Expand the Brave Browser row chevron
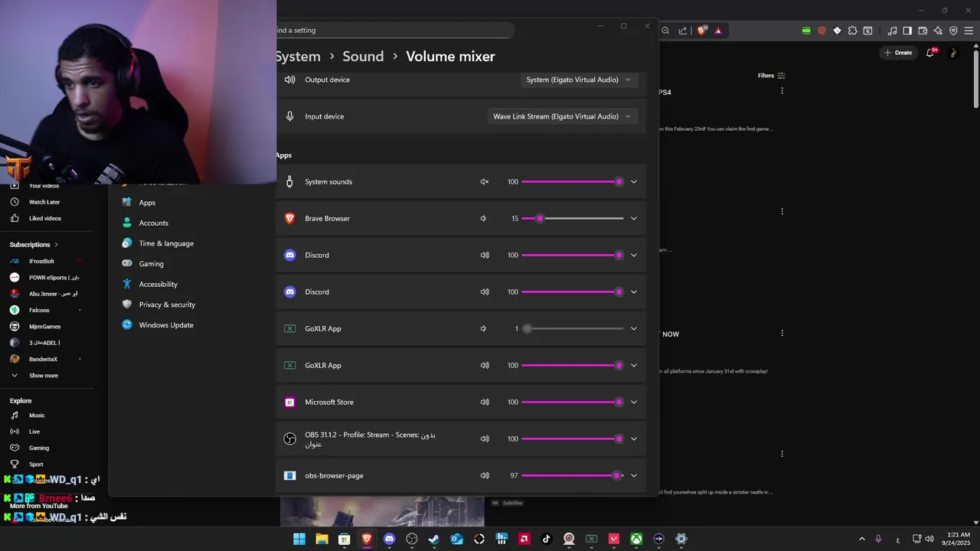The image size is (980, 551). (x=633, y=218)
